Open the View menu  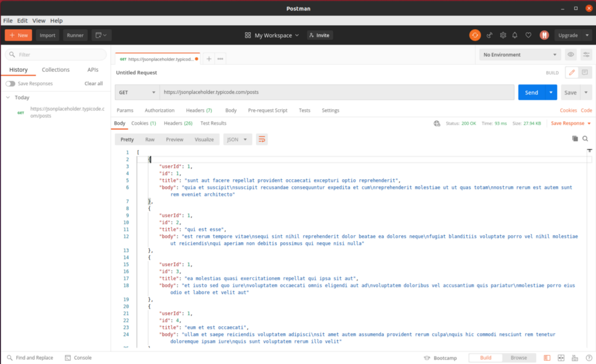38,21
